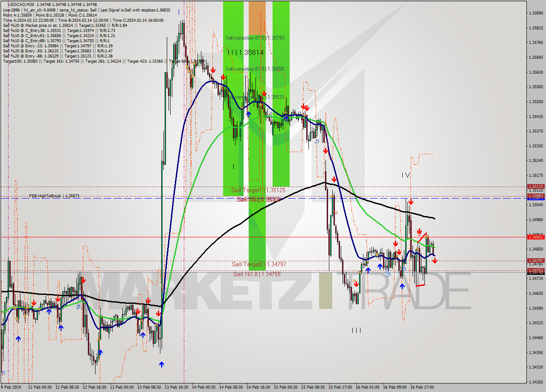
Task: Select 'Sell correction 61.8 | 1.35656' label
Action: point(255,69)
